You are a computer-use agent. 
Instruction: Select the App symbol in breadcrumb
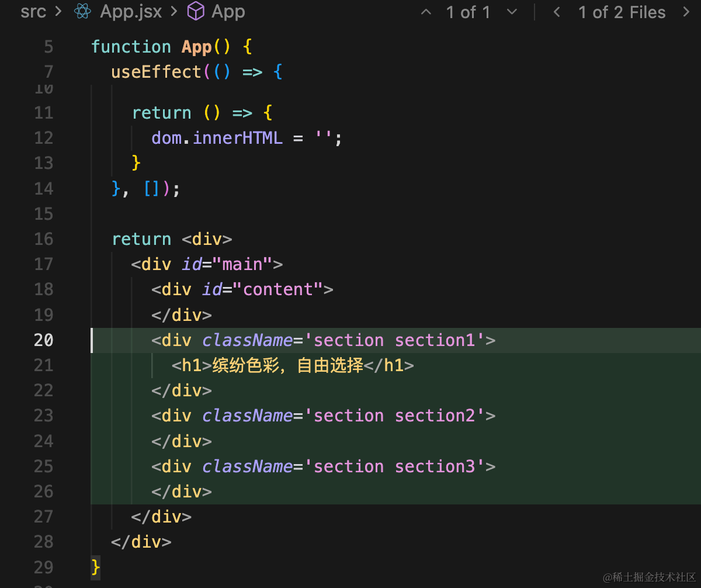click(x=228, y=12)
